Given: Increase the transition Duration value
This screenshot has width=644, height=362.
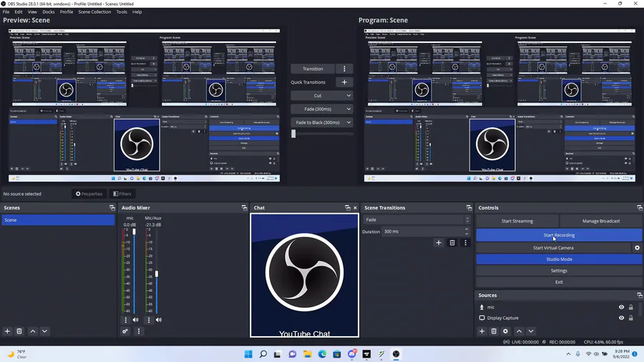Looking at the screenshot, I should click(467, 230).
